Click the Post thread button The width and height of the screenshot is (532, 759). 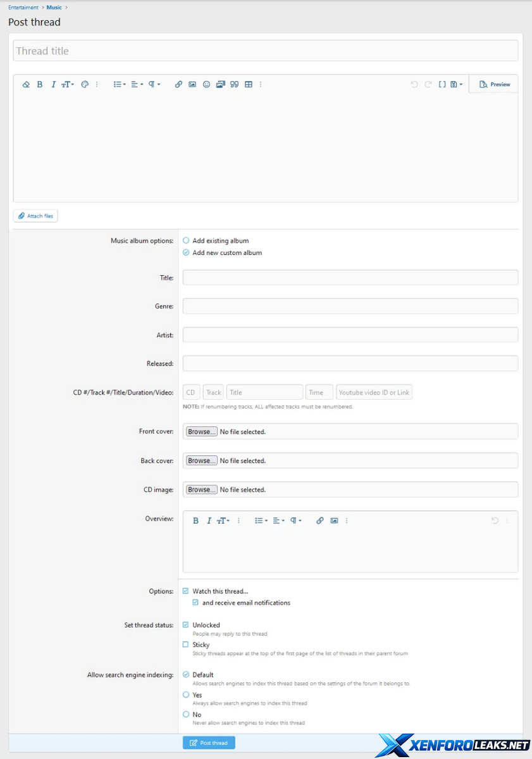coord(209,743)
